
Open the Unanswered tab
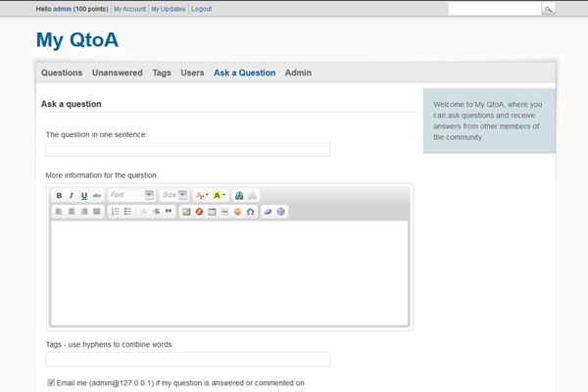(x=117, y=73)
